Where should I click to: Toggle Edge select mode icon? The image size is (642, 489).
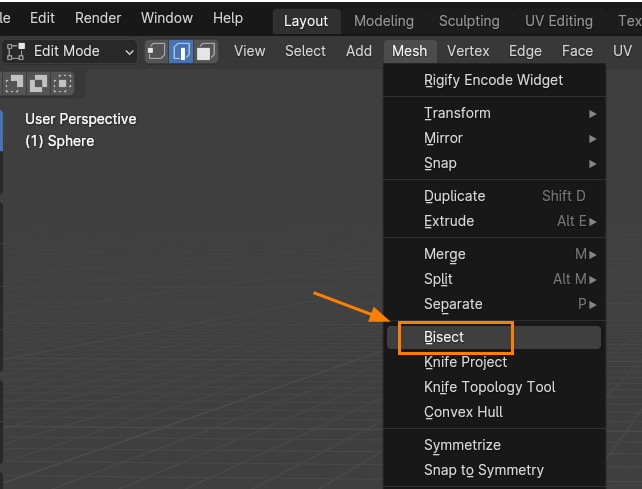[x=181, y=52]
